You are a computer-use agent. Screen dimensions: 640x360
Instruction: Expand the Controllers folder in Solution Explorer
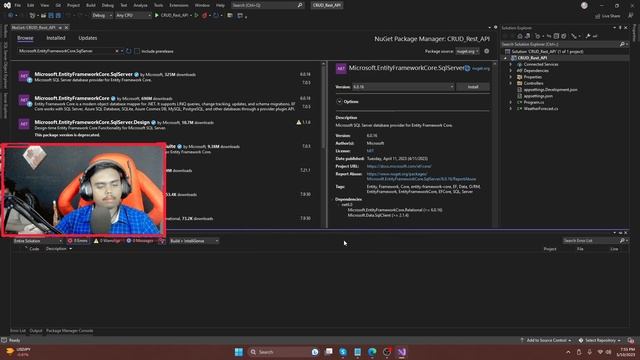click(510, 83)
